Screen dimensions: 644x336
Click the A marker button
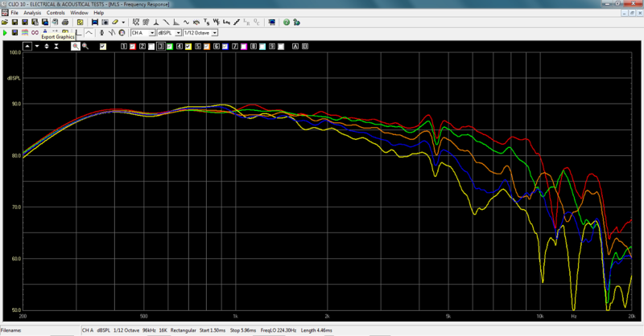tap(295, 47)
